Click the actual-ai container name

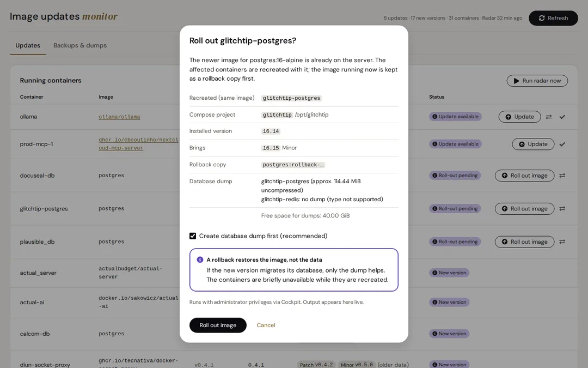32,302
